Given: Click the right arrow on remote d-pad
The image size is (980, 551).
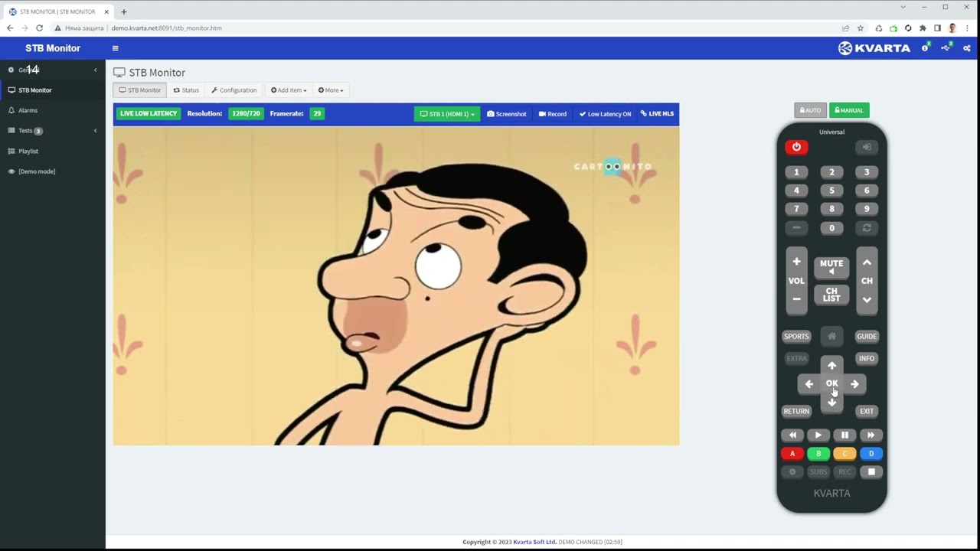Looking at the screenshot, I should click(x=854, y=384).
